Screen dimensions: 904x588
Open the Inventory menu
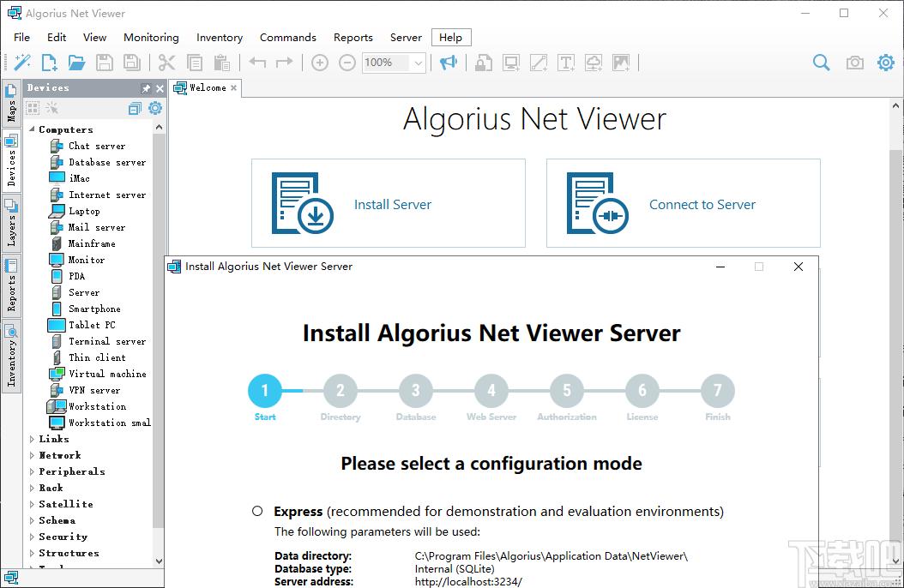(x=219, y=38)
